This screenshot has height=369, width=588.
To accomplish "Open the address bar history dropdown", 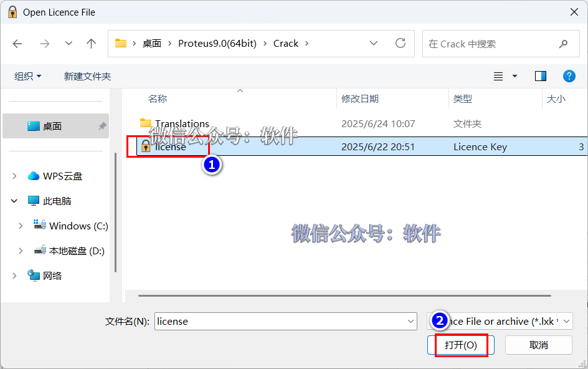I will (374, 43).
